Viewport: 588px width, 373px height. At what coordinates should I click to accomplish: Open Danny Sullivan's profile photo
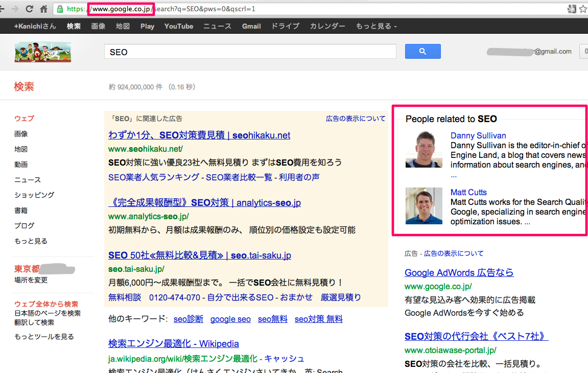(424, 149)
